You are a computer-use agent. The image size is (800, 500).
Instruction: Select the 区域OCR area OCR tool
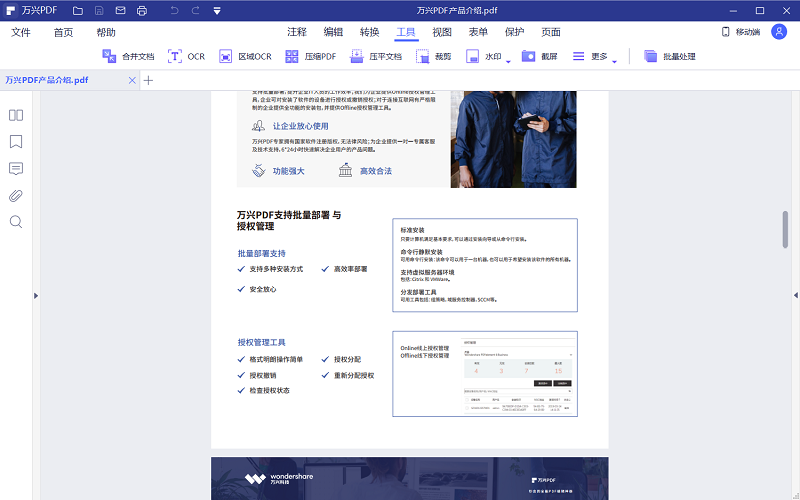coord(245,56)
